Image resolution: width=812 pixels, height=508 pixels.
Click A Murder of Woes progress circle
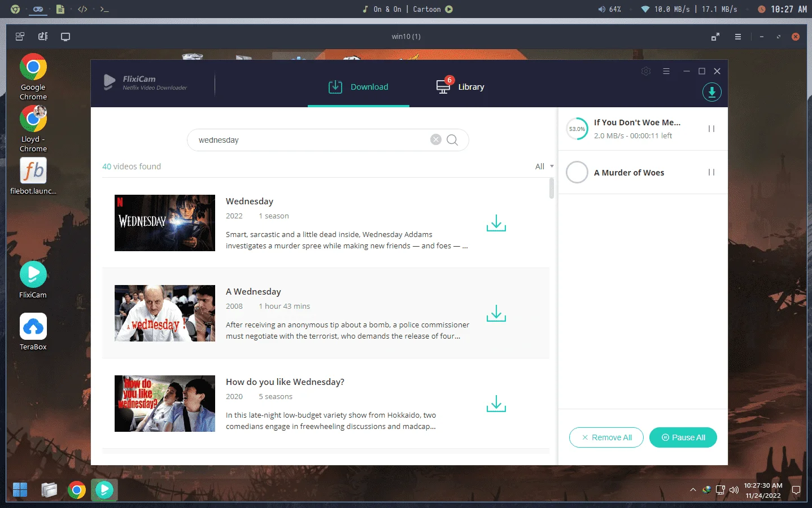(x=577, y=172)
